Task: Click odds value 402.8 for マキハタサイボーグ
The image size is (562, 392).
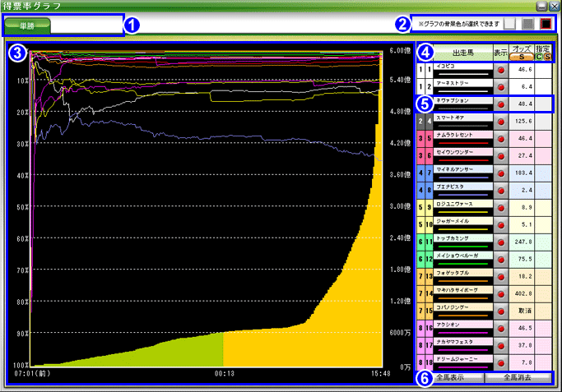Action: tap(522, 294)
